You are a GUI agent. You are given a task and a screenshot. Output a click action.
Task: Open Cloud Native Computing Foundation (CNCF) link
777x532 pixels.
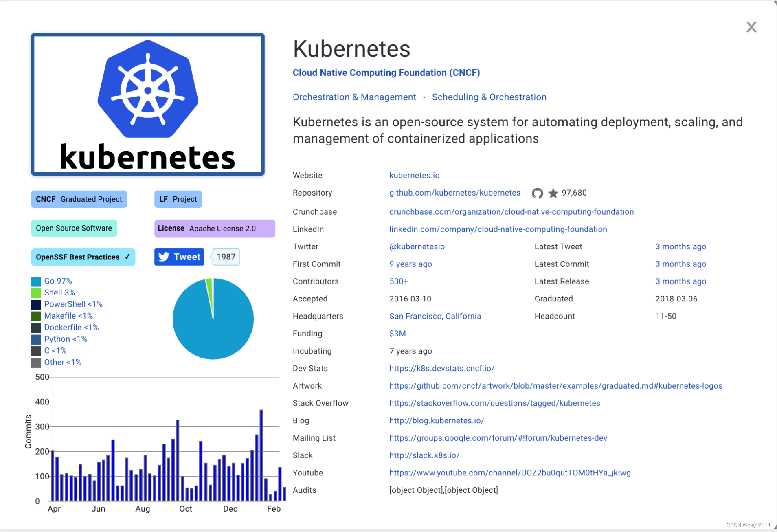[386, 73]
